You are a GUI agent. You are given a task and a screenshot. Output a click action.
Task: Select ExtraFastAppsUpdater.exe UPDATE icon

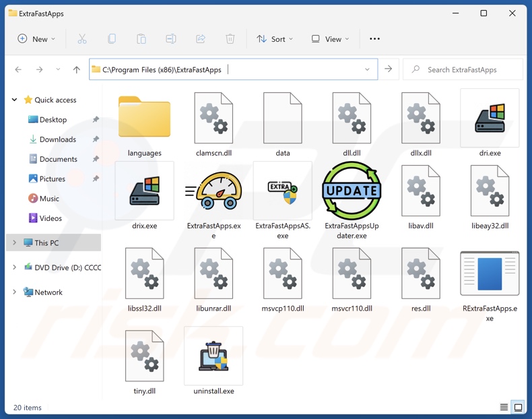352,191
